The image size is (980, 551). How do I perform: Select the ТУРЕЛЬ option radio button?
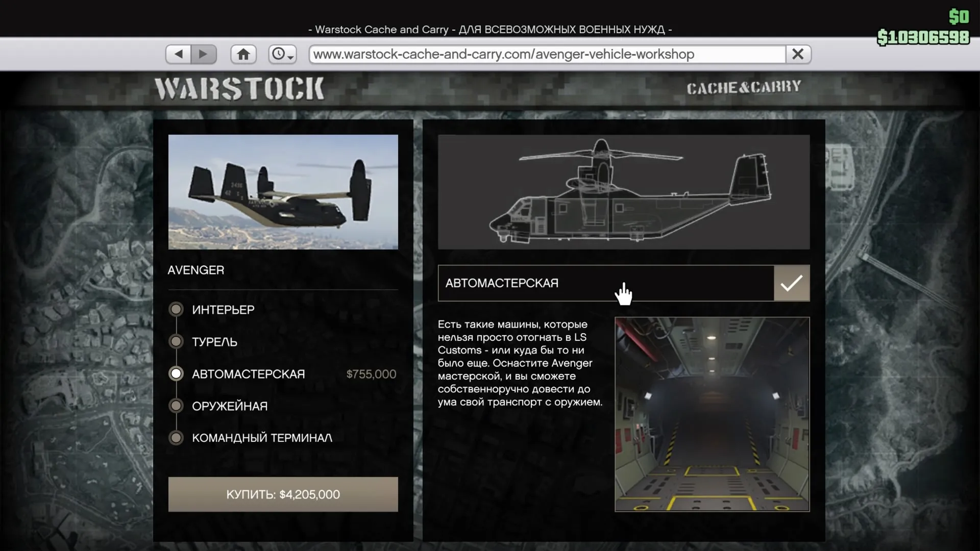[x=176, y=341]
